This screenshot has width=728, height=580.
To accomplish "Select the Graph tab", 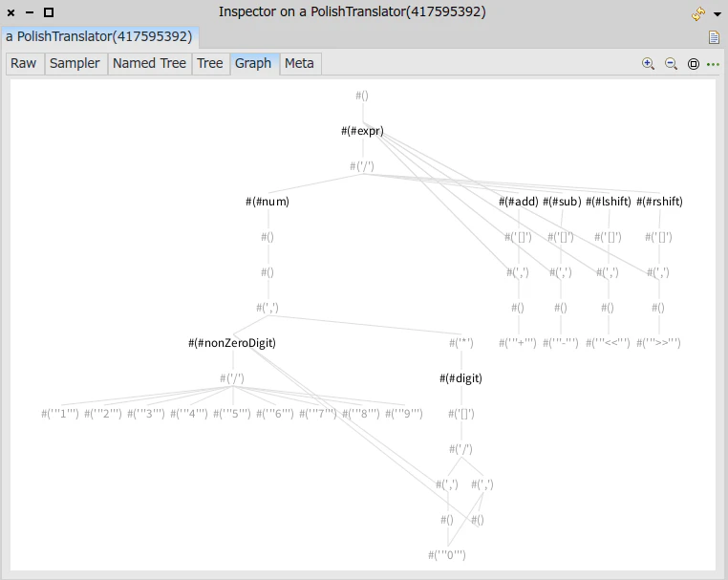I will tap(253, 63).
